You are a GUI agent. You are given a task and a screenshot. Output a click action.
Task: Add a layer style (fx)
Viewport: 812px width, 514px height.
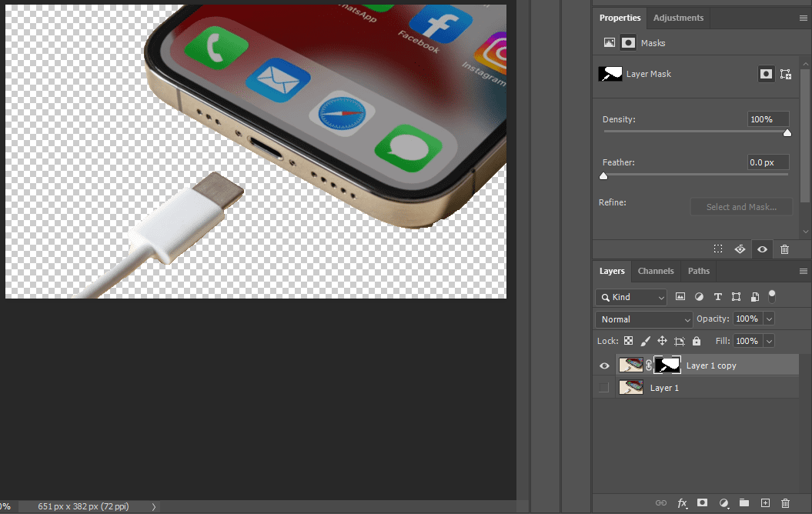(682, 502)
